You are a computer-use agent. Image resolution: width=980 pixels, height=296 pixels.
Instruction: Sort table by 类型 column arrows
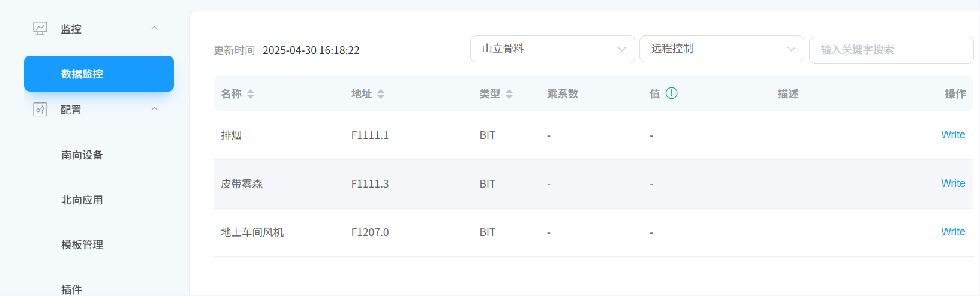coord(509,94)
